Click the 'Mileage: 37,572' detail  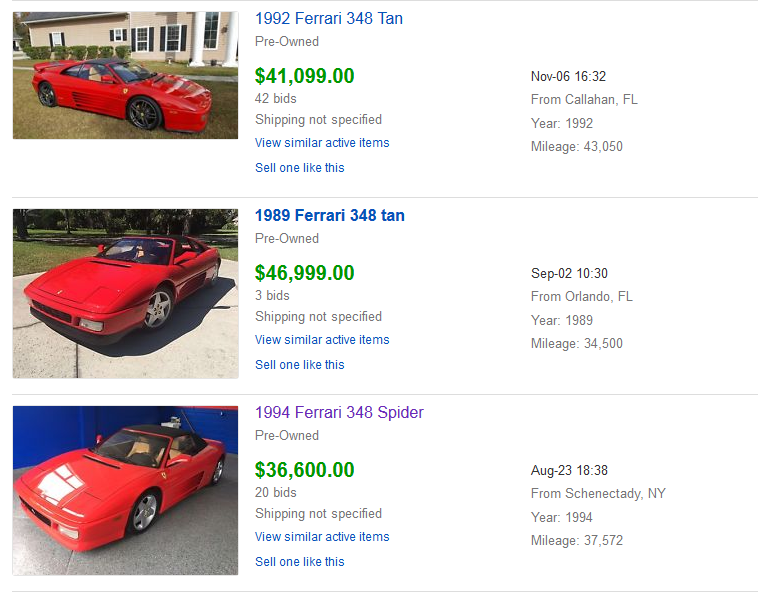576,541
